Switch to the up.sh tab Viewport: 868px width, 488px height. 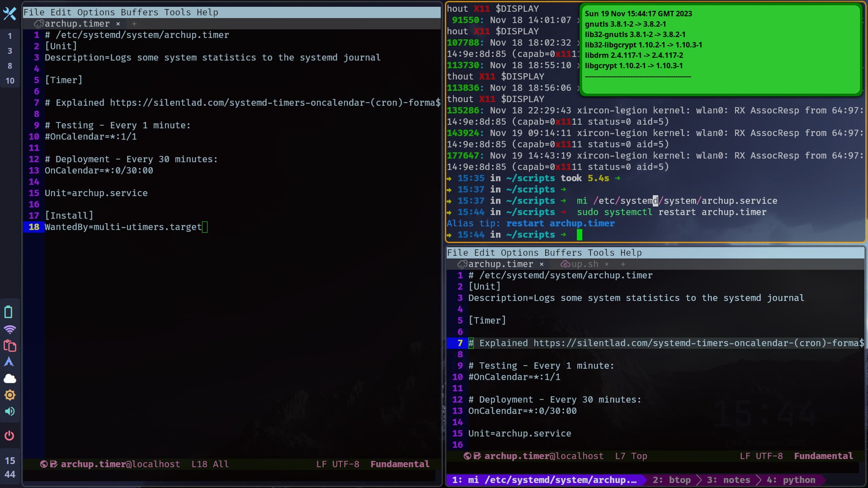tap(585, 264)
